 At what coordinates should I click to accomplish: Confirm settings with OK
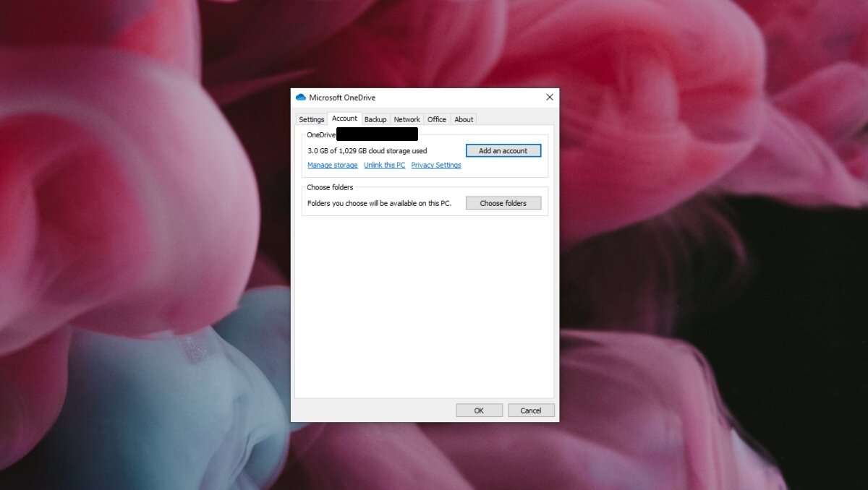click(479, 410)
